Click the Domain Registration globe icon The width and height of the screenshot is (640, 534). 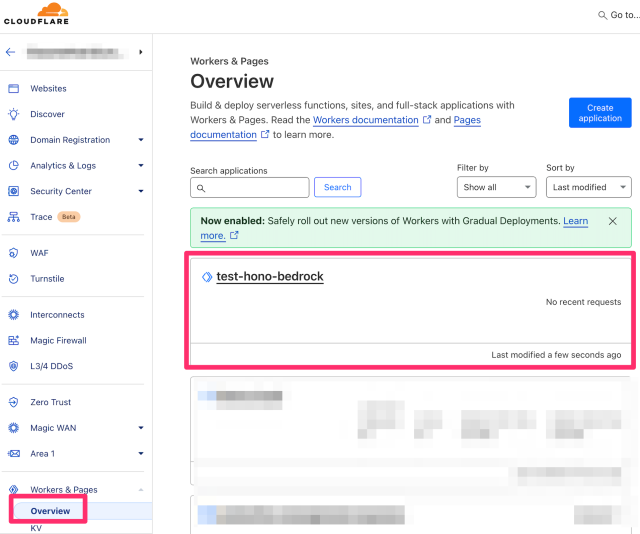click(x=13, y=140)
